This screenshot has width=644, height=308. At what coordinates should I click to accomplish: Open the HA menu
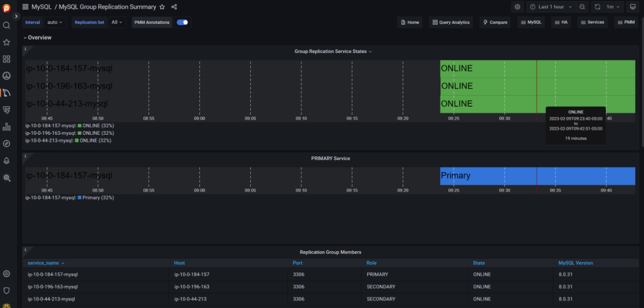(x=561, y=22)
